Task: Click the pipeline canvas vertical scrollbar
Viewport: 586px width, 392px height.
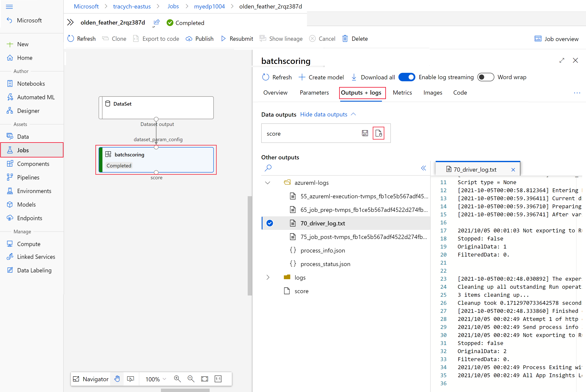Action: tap(250, 246)
